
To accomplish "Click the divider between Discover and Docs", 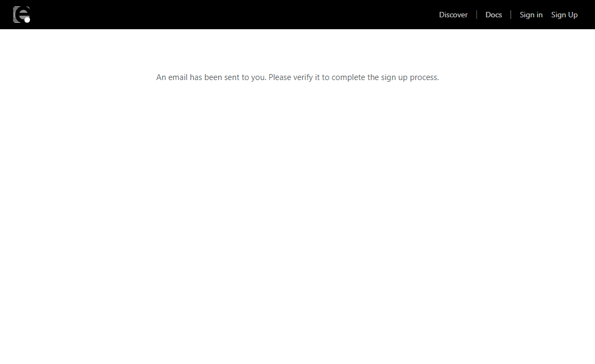I will (476, 15).
